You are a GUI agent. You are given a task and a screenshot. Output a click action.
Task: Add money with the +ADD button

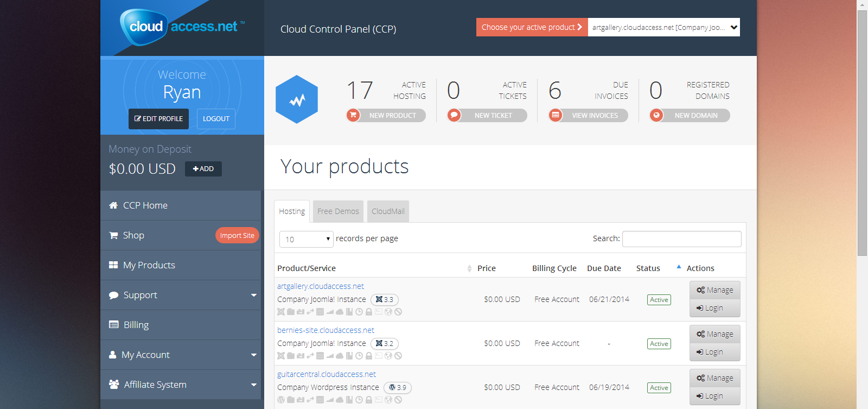[203, 169]
